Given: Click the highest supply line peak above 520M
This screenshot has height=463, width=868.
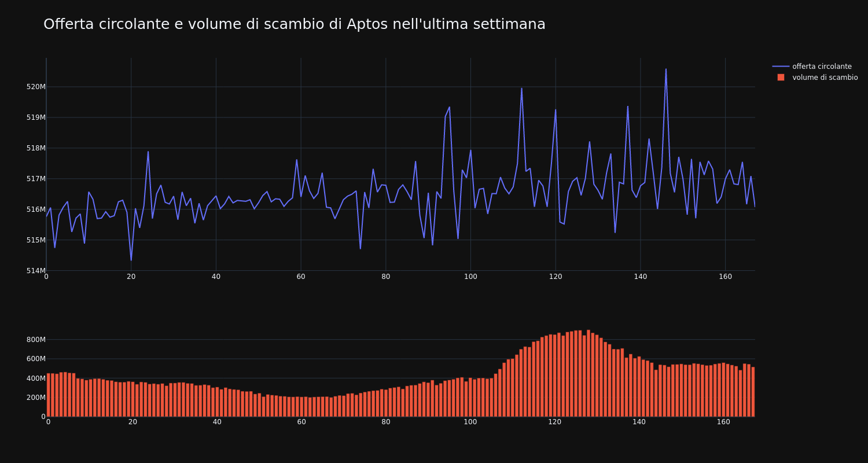Looking at the screenshot, I should click(666, 69).
